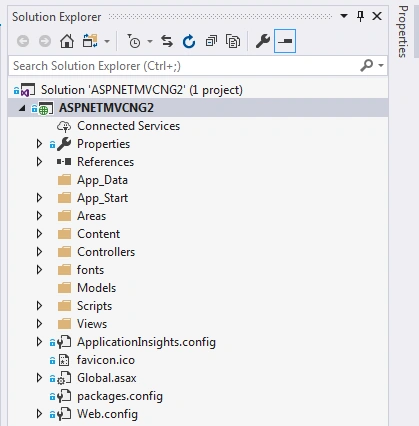The width and height of the screenshot is (419, 426).
Task: Expand the Global.asax node
Action: coord(39,378)
